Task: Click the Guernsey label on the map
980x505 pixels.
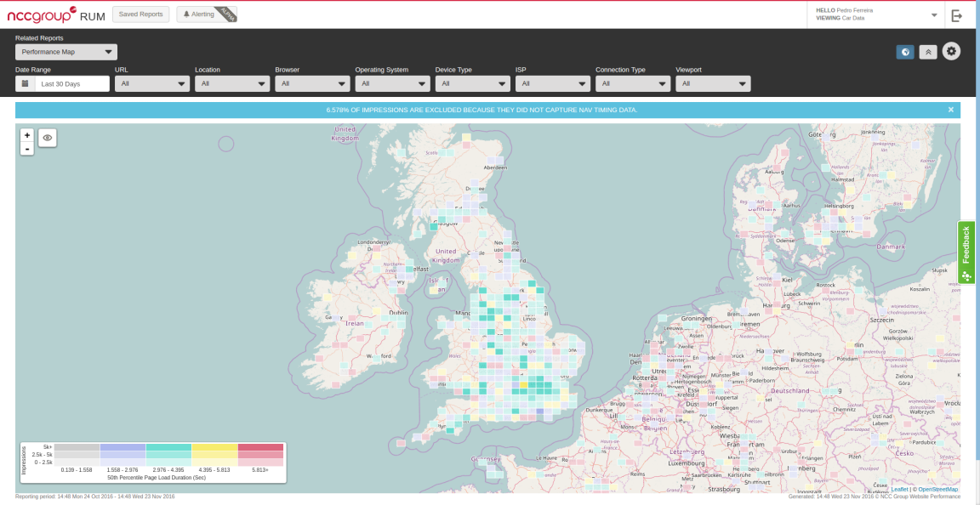Action: click(486, 459)
